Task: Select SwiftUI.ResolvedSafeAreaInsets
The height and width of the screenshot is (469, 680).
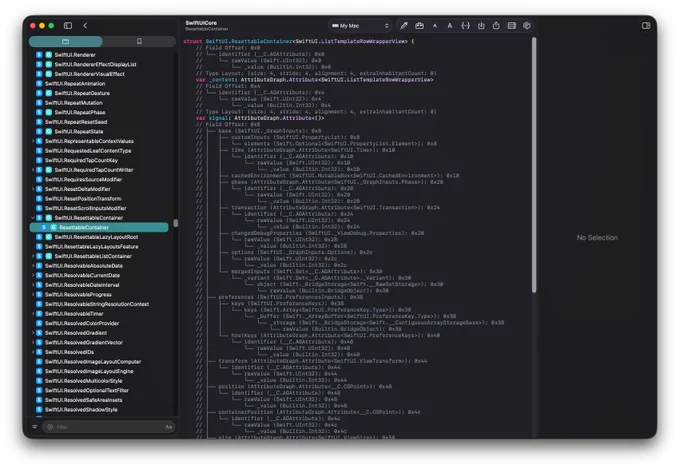Action: [100, 400]
